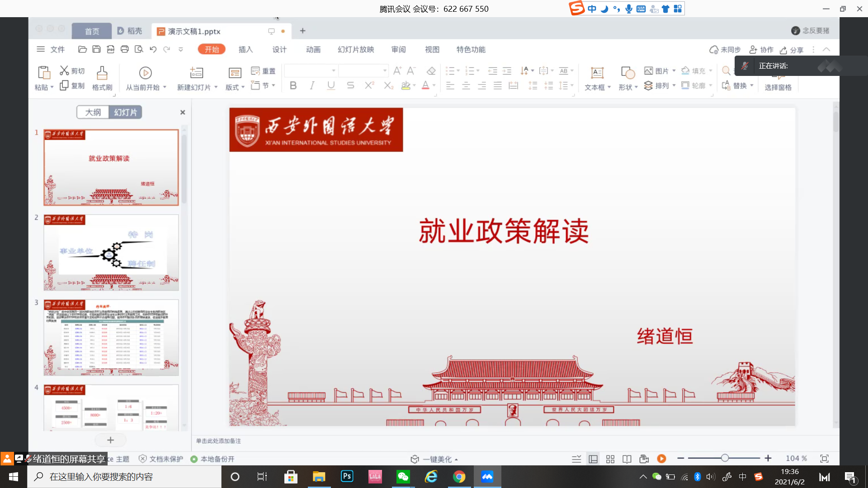This screenshot has height=488, width=868.
Task: Switch to slide sorter grid view
Action: [x=610, y=459]
